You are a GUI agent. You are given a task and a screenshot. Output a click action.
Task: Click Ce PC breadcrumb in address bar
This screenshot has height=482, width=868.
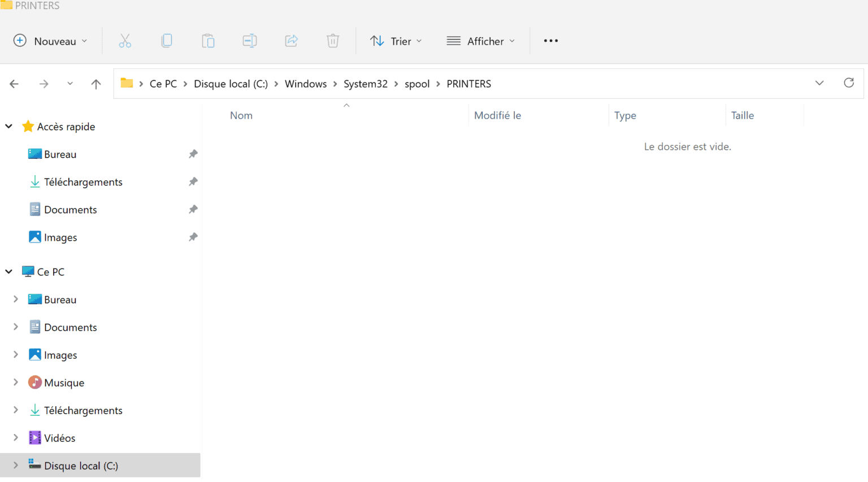(x=163, y=84)
